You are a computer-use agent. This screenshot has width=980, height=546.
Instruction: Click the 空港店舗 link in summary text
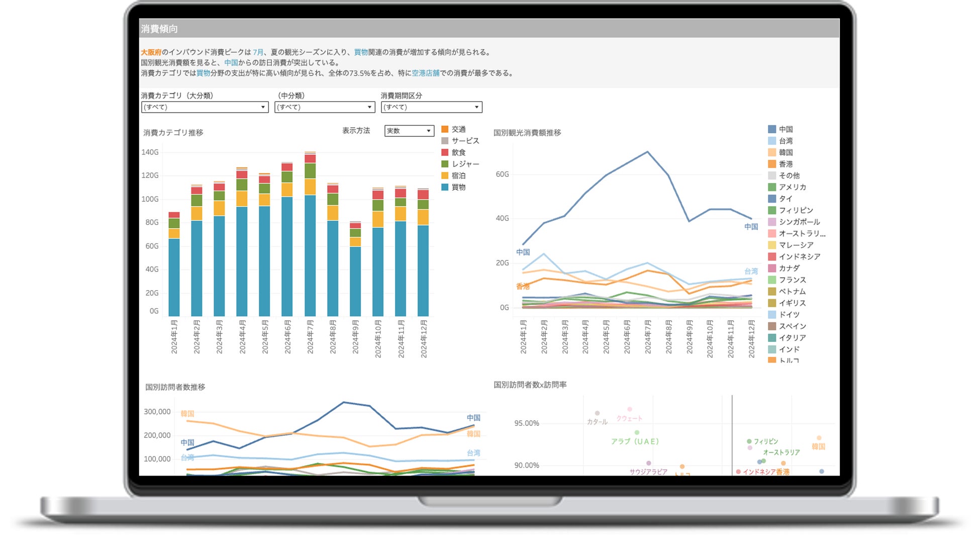coord(425,73)
